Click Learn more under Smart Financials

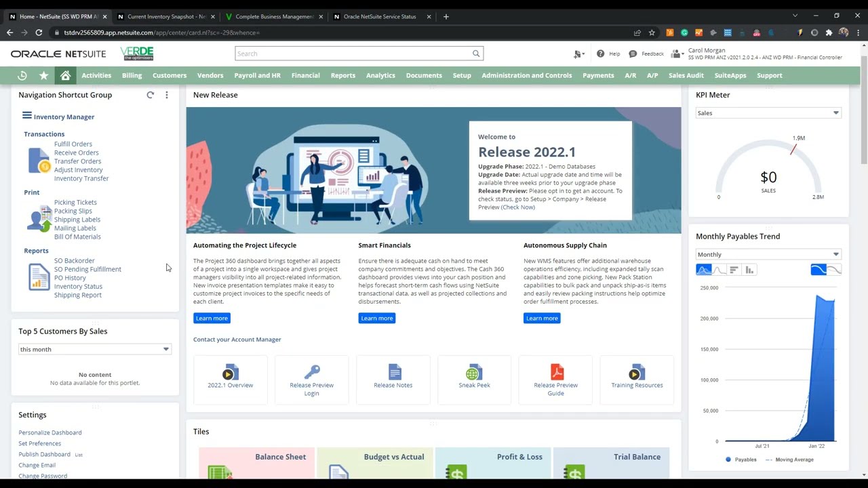click(x=376, y=318)
